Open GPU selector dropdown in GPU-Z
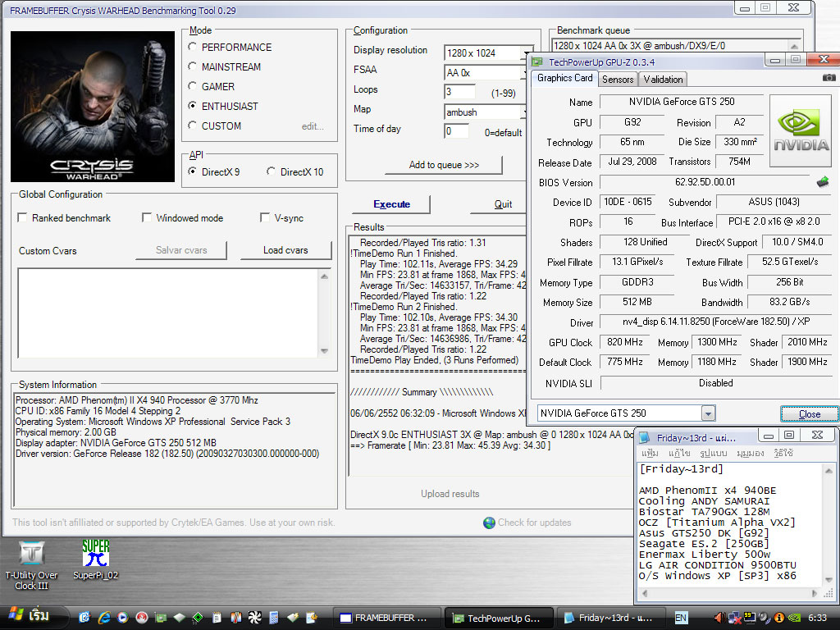Image resolution: width=840 pixels, height=630 pixels. (708, 413)
